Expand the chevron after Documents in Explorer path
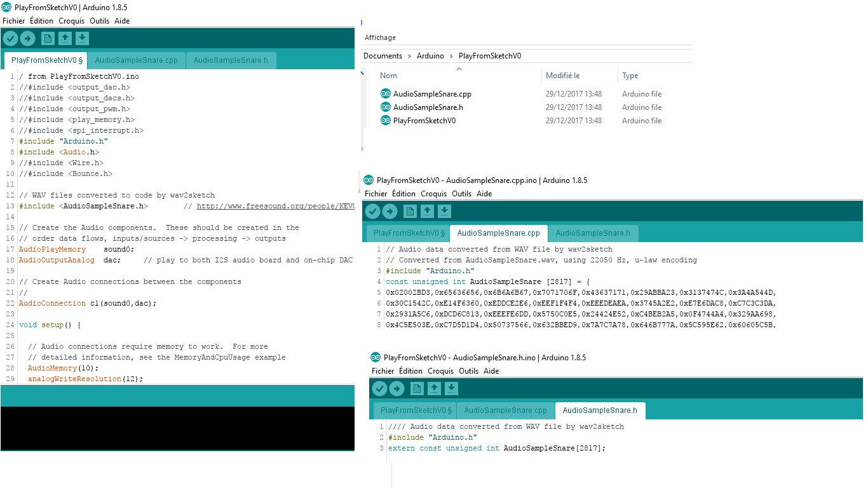Image resolution: width=868 pixels, height=488 pixels. [x=410, y=56]
